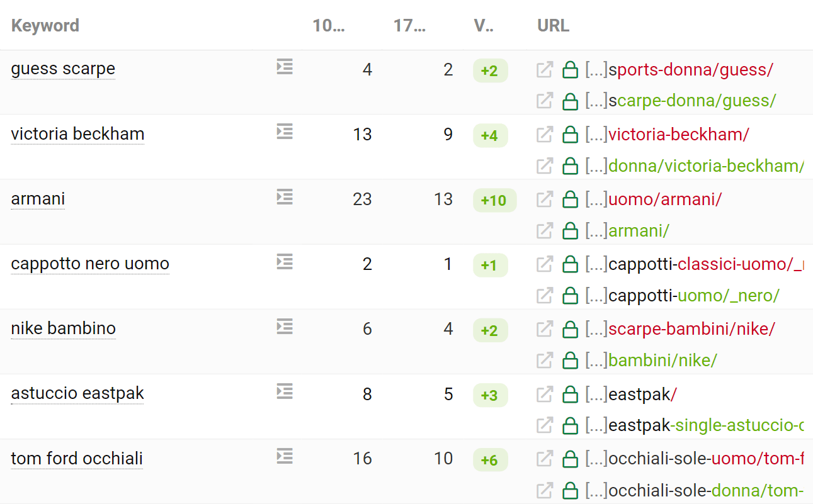Open the astuccio eastpak keyword link
Image resolution: width=813 pixels, height=504 pixels.
point(77,393)
